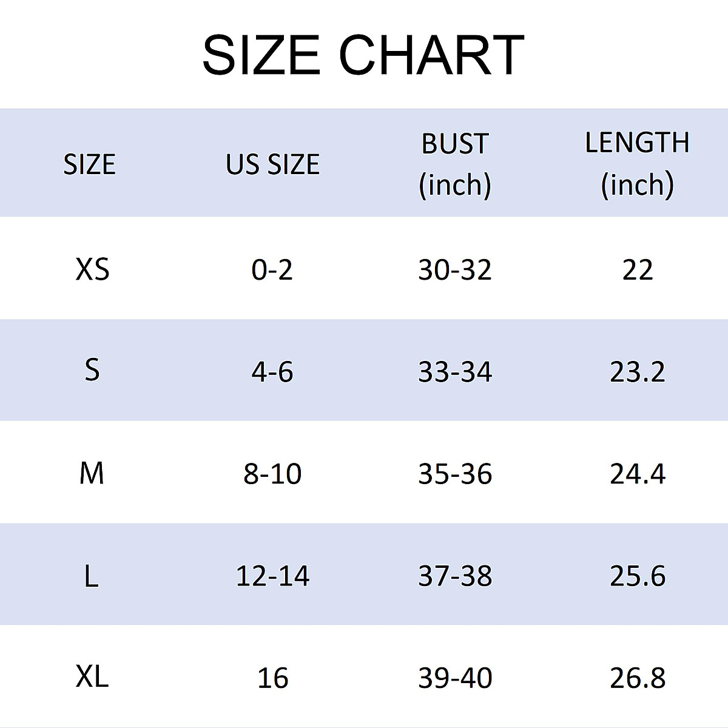
Task: Click the 12-14 US size value
Action: click(272, 576)
